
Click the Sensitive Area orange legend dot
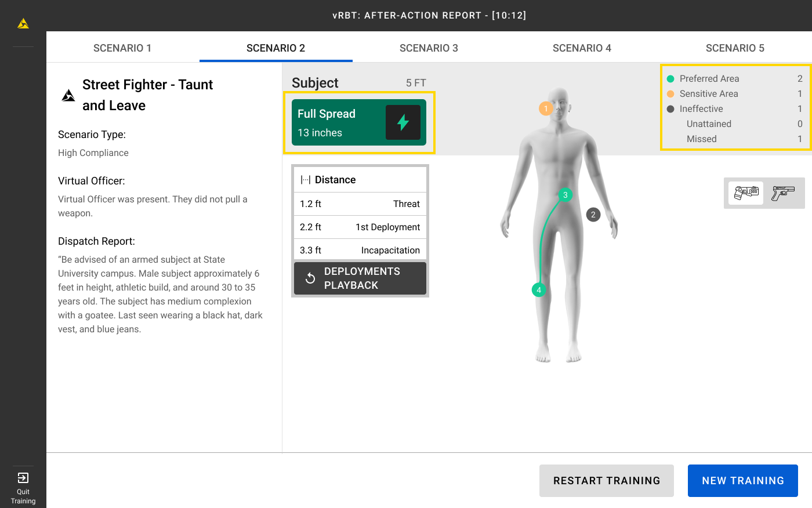pyautogui.click(x=670, y=94)
